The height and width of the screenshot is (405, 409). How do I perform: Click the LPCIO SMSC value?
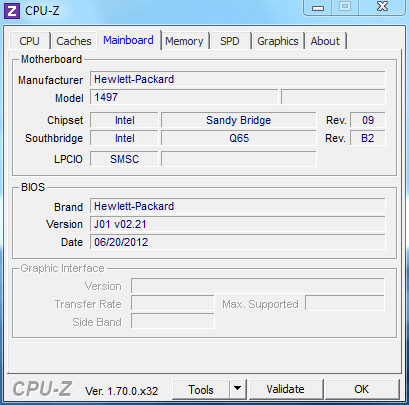pos(124,159)
